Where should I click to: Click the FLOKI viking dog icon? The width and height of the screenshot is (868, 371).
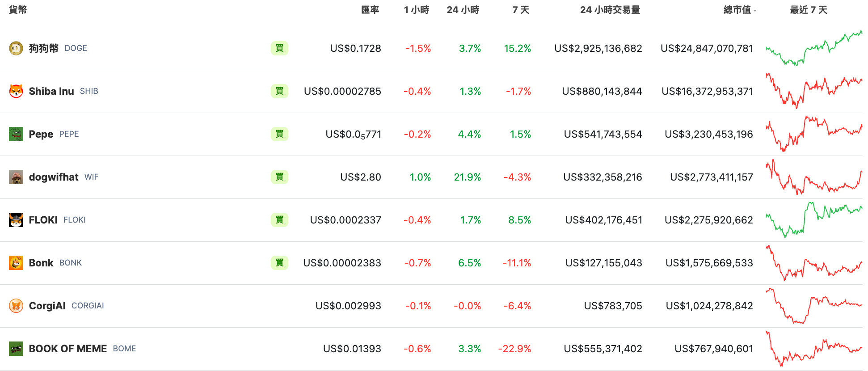[x=16, y=220]
